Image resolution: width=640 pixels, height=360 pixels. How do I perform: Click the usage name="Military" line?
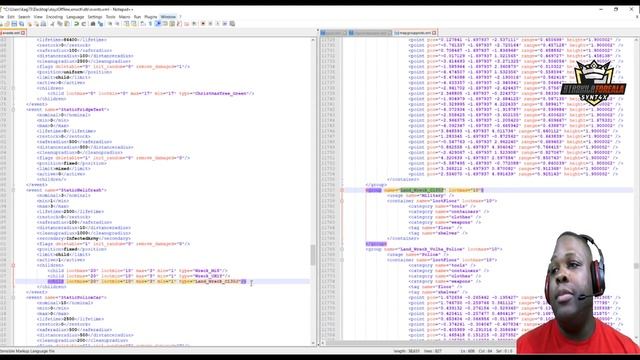pos(419,196)
